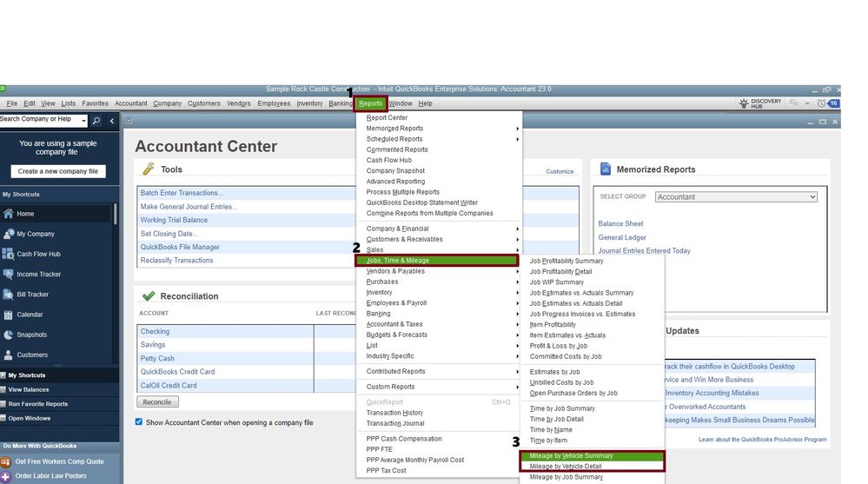Open Cash Flow Hub sidebar icon
This screenshot has height=484, width=868.
click(8, 254)
